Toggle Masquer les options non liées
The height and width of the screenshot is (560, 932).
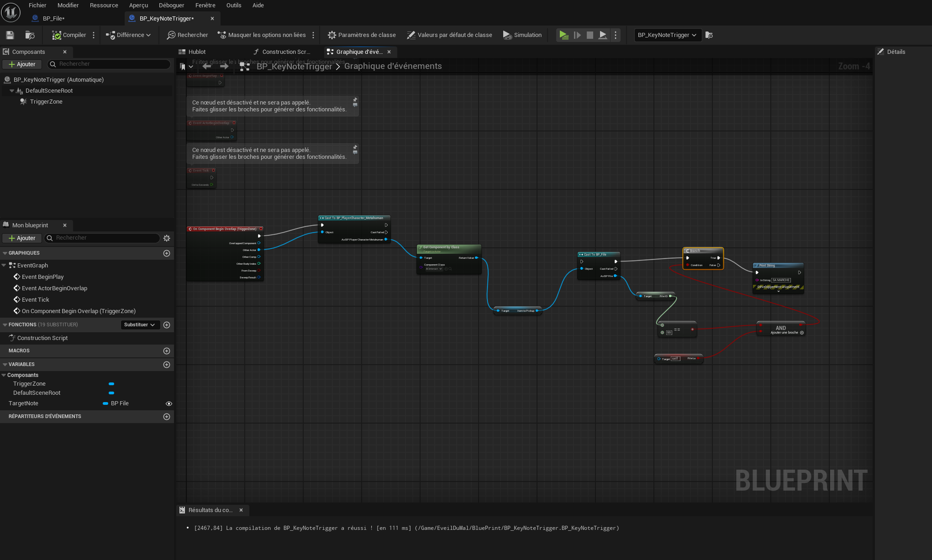pyautogui.click(x=262, y=35)
